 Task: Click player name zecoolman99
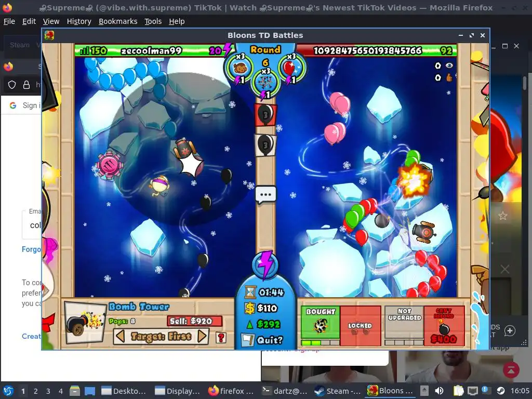(151, 51)
